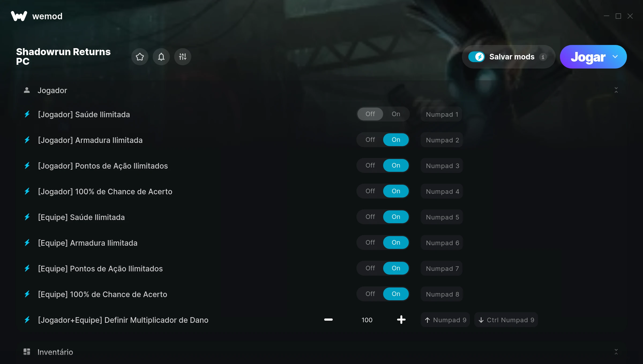Click the Inventário grid icon
The height and width of the screenshot is (364, 643).
point(27,352)
